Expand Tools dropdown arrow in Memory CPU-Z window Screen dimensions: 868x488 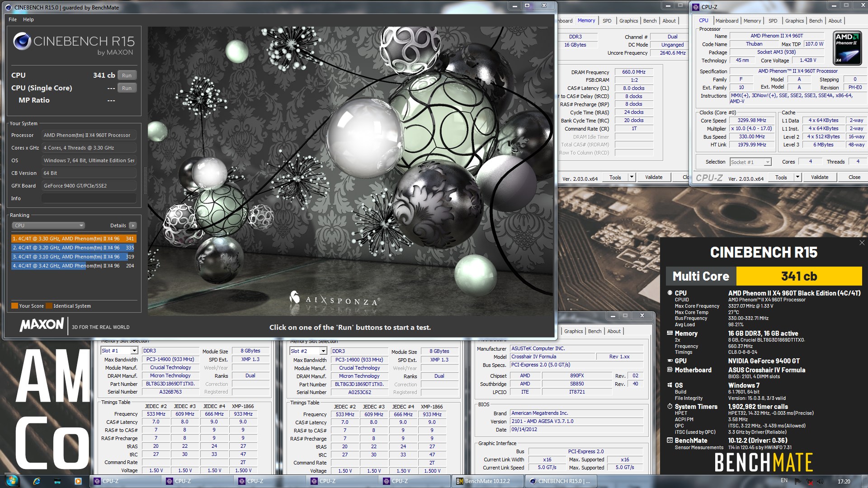click(632, 177)
